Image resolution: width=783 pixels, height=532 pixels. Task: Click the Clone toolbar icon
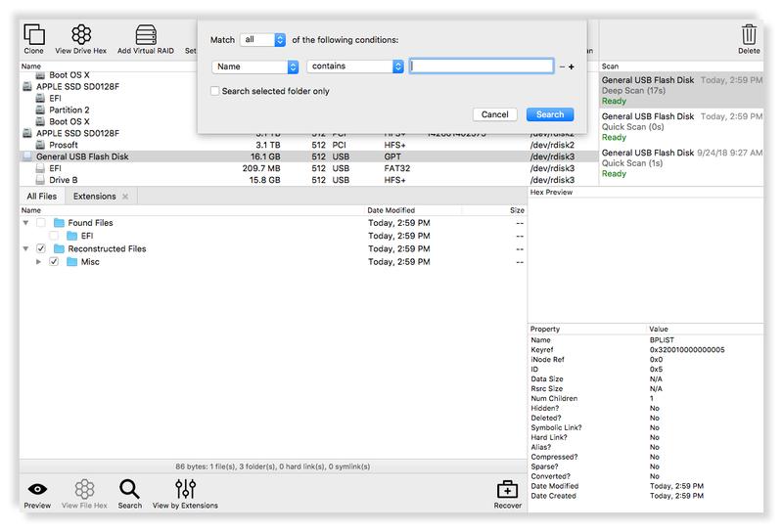click(33, 34)
